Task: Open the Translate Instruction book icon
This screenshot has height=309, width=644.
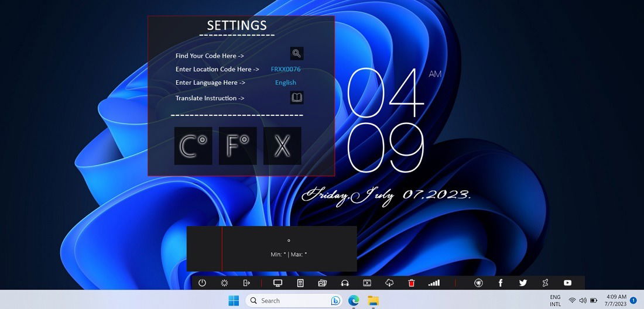Action: click(x=297, y=98)
